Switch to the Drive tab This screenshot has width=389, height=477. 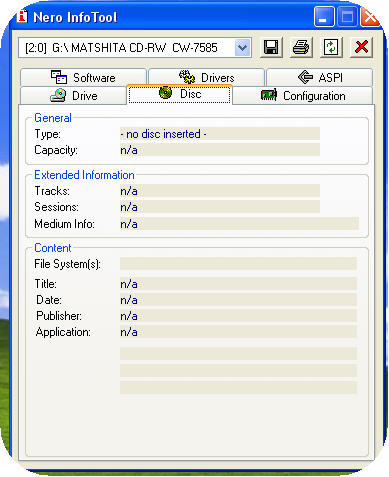point(74,96)
